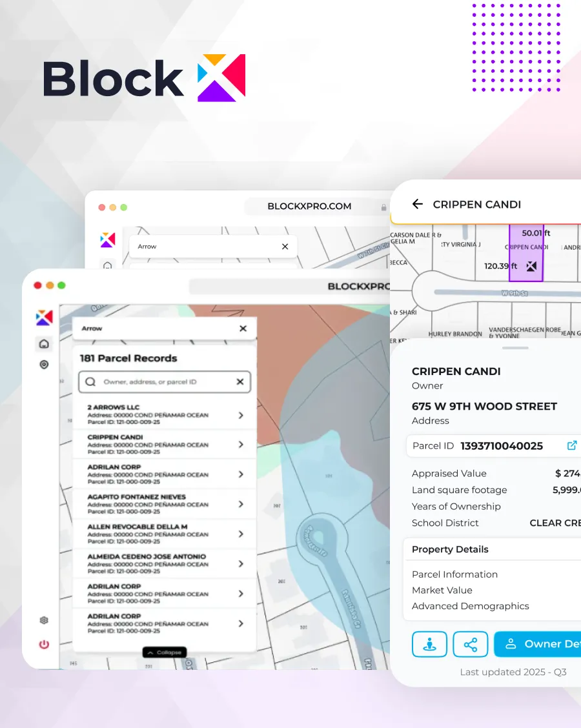This screenshot has height=728, width=581.
Task: Click BlockX marker on highlighted purple parcel
Action: tap(531, 266)
